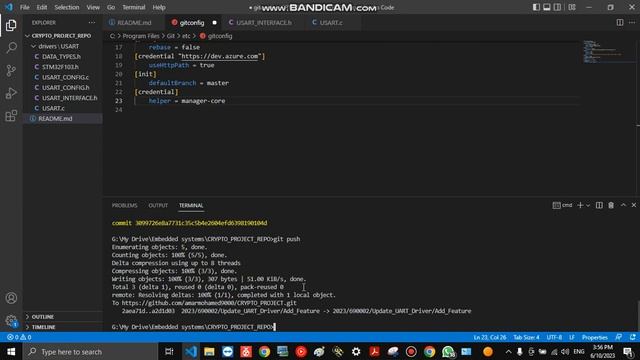640x360 pixels.
Task: Kill terminal with trash icon
Action: 611,205
